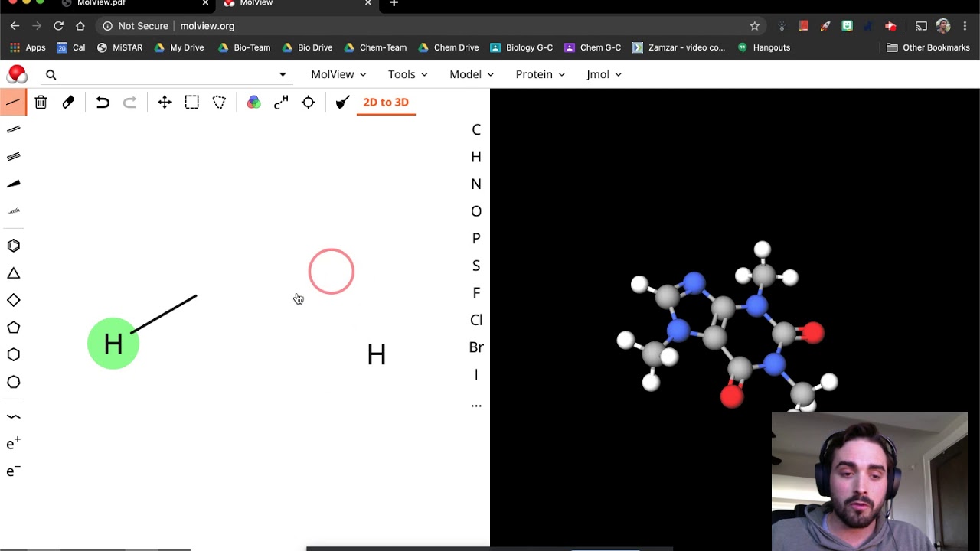
Task: Add a cyclobutane square fragment
Action: pyautogui.click(x=13, y=300)
